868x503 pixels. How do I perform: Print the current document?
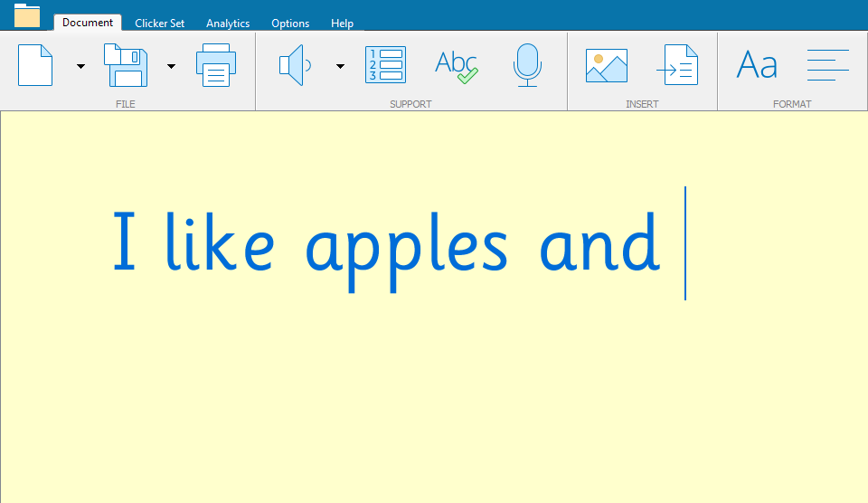[x=216, y=65]
